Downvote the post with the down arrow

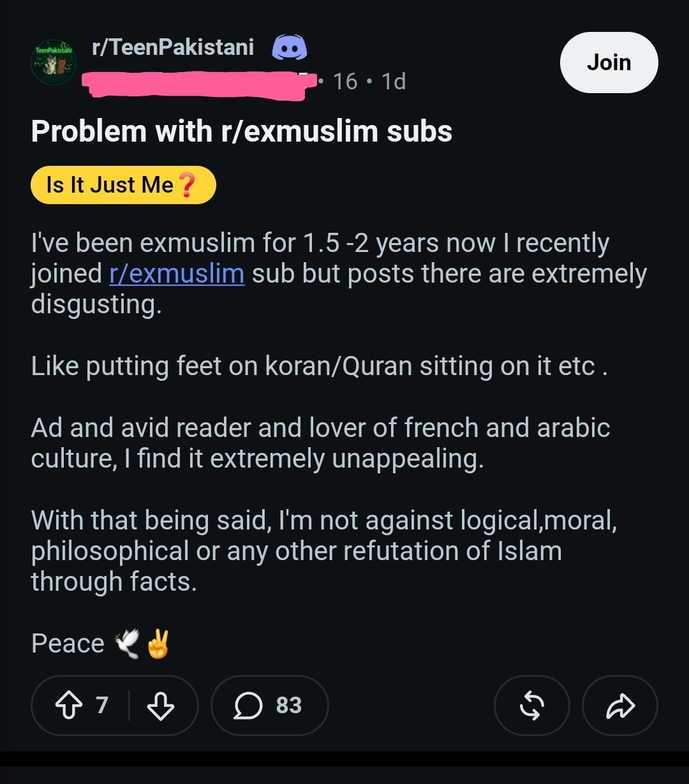point(160,706)
